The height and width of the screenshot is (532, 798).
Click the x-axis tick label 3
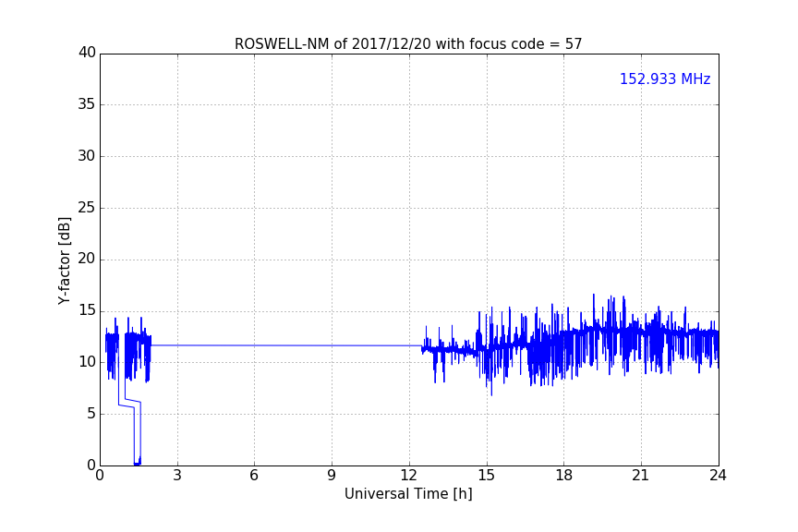(x=177, y=476)
